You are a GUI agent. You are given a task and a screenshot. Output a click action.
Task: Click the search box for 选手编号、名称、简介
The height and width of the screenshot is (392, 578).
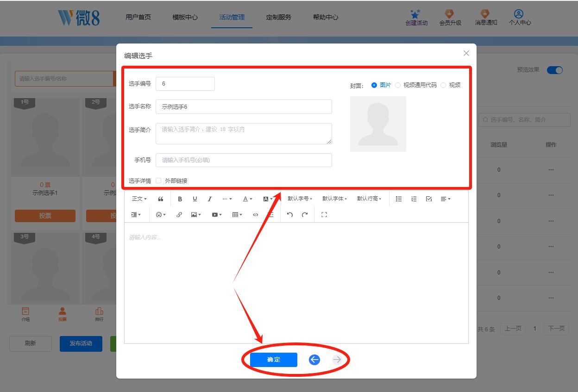[x=524, y=119]
